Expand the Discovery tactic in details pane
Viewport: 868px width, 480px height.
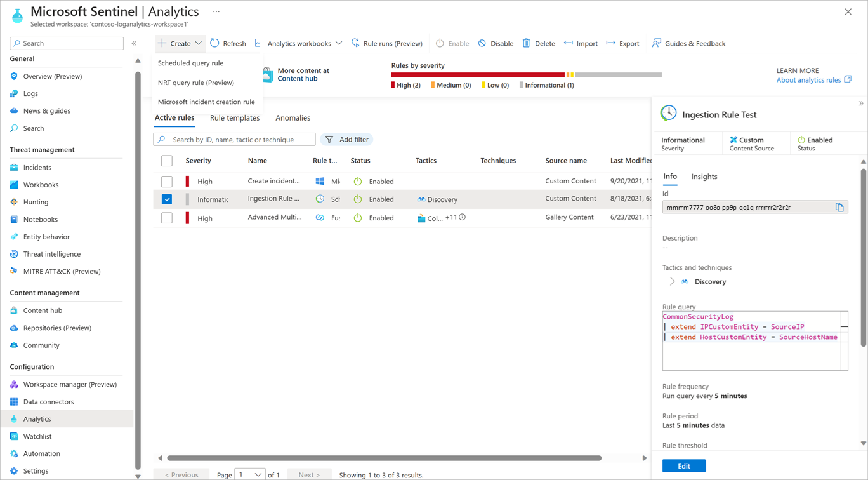672,281
